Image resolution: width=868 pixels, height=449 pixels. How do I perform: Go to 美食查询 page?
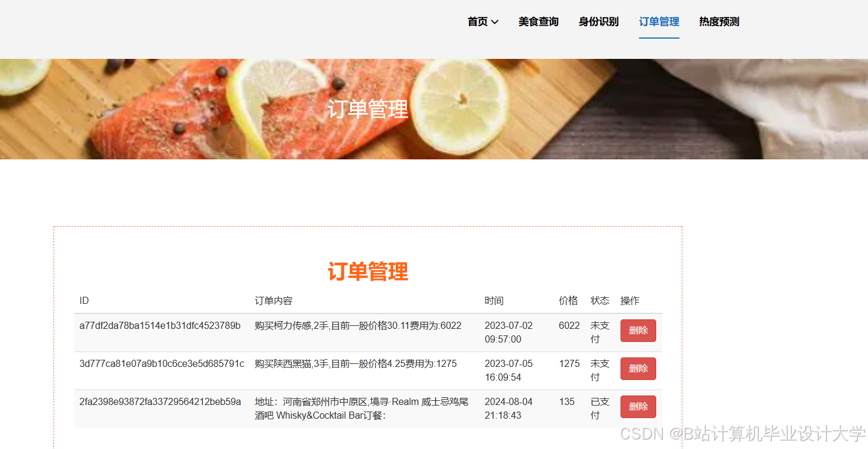(x=538, y=22)
